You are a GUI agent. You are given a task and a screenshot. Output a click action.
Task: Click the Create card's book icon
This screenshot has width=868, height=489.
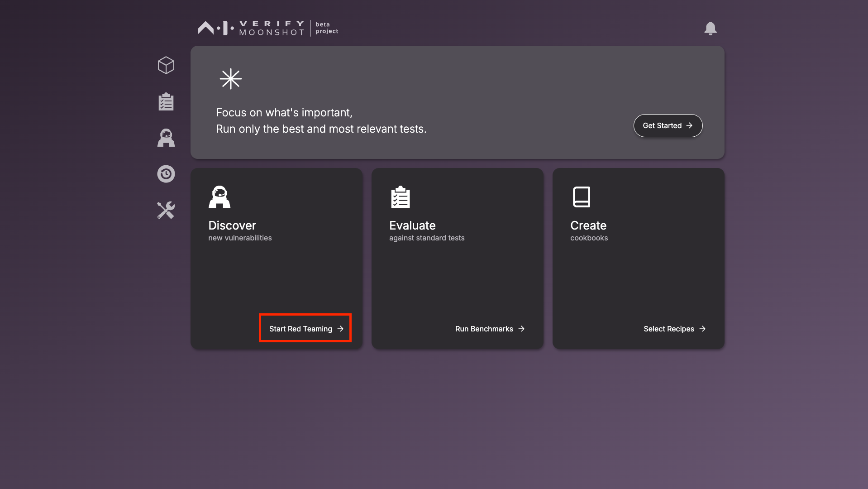tap(582, 197)
